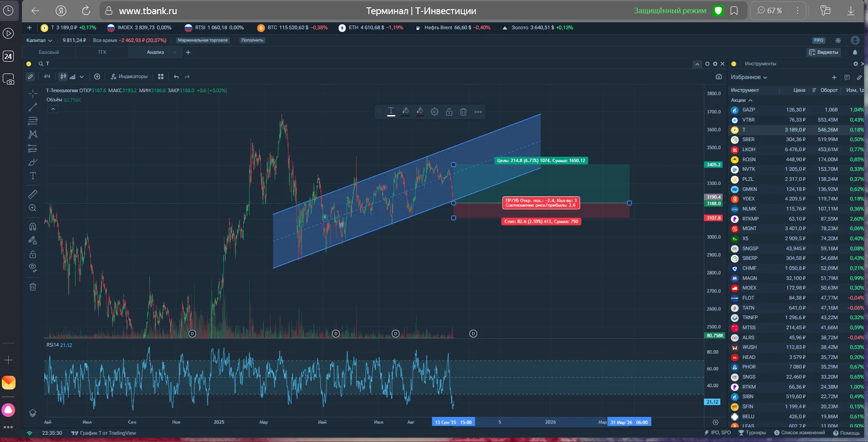The image size is (868, 442).
Task: Select the text annotation tool
Action: (x=33, y=176)
